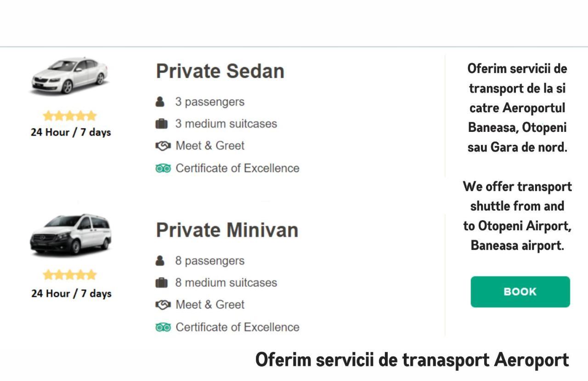The width and height of the screenshot is (588, 381).
Task: Click the suitcase icon beside 3 medium suitcases
Action: pos(161,124)
